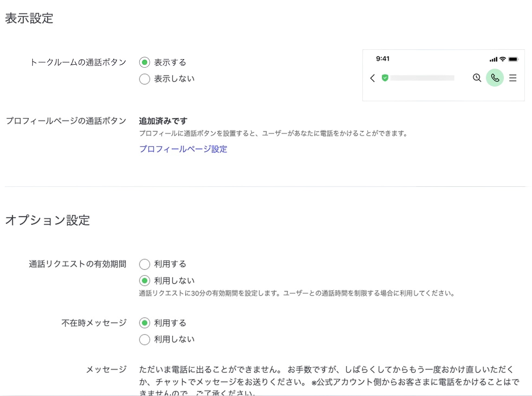532x396 pixels.
Task: Choose 利用しない for 不在時メッセージ
Action: pyautogui.click(x=144, y=339)
